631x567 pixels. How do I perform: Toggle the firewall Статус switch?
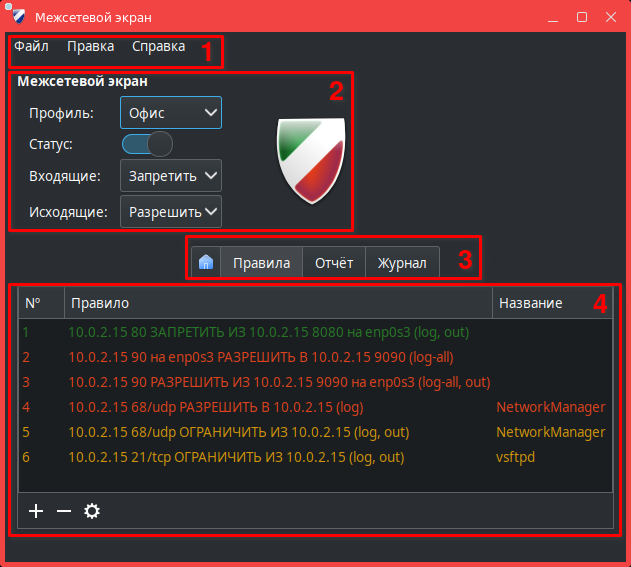click(x=147, y=144)
